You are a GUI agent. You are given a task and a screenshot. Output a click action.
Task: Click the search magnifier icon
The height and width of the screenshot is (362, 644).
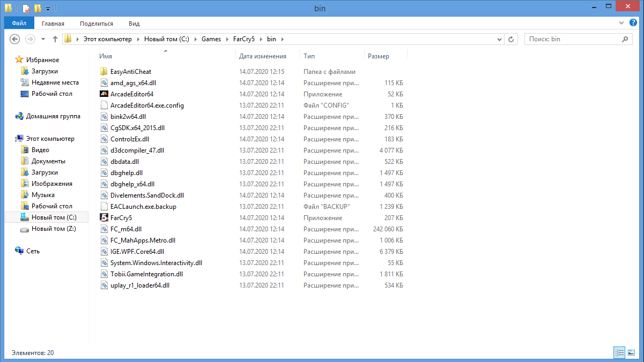click(625, 39)
